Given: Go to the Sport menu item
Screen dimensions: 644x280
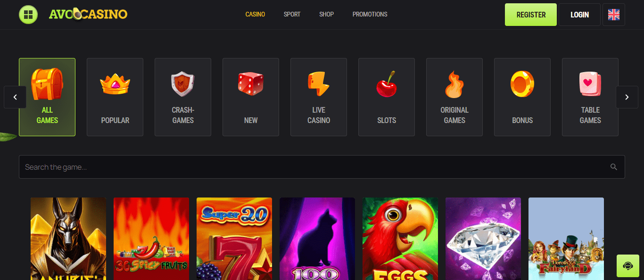Looking at the screenshot, I should (292, 15).
